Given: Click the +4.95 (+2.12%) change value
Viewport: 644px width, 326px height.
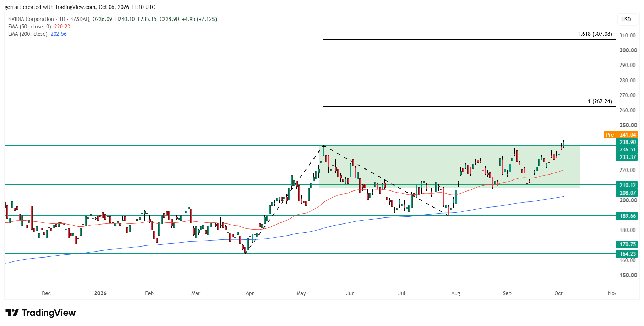Looking at the screenshot, I should 200,19.
